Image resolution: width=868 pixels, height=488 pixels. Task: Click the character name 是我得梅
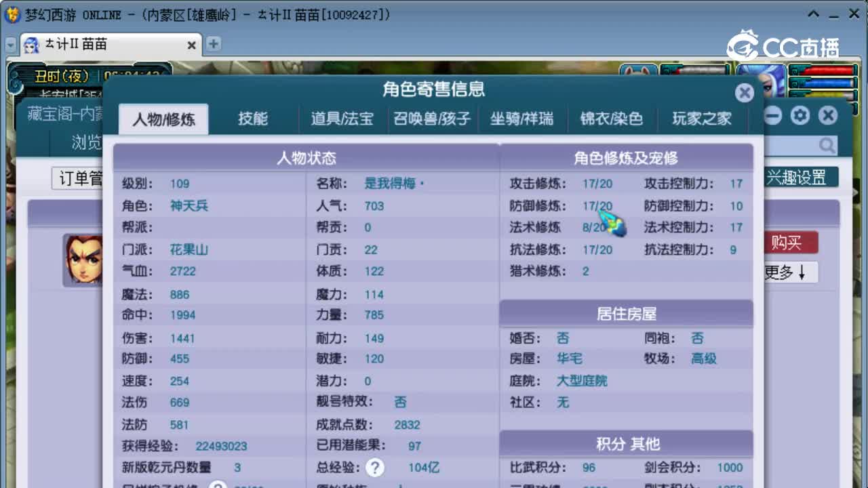[x=395, y=184]
